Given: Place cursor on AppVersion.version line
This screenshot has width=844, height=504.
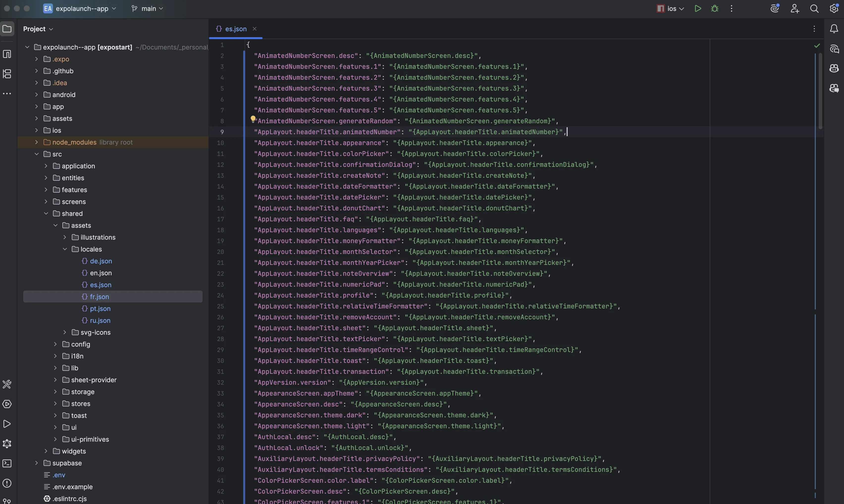Looking at the screenshot, I should [340, 383].
